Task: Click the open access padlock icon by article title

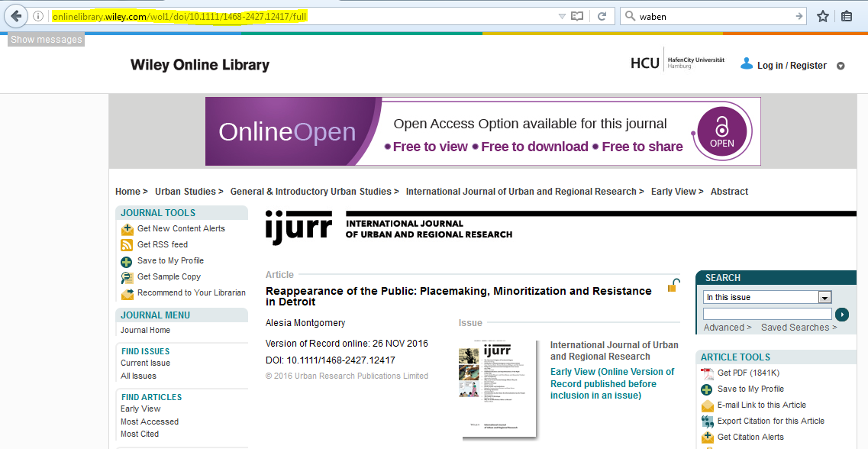Action: (x=673, y=285)
